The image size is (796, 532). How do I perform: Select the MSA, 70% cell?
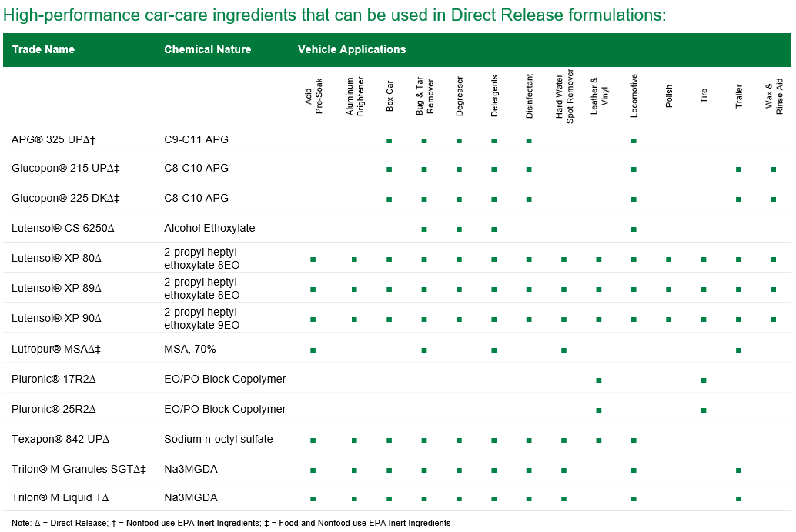click(190, 349)
